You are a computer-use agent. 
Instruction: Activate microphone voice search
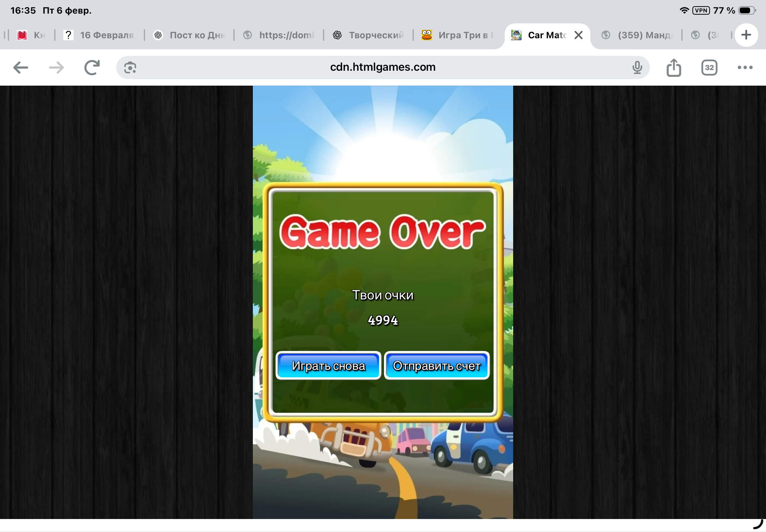(637, 68)
